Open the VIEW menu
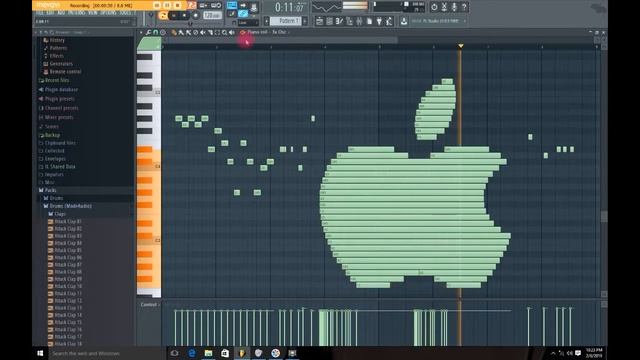 click(93, 13)
